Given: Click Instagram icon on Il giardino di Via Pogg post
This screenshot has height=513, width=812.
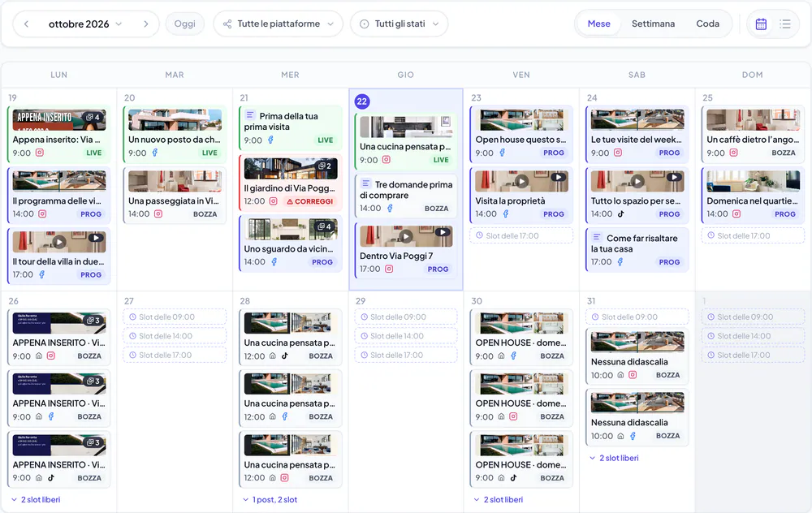Looking at the screenshot, I should pos(274,201).
